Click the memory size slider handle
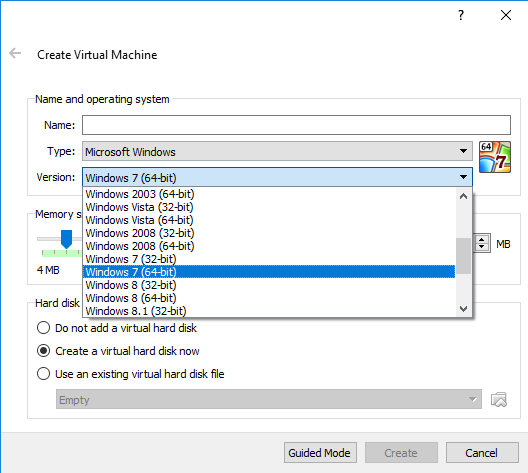Screen dimensions: 528x473 click(66, 239)
